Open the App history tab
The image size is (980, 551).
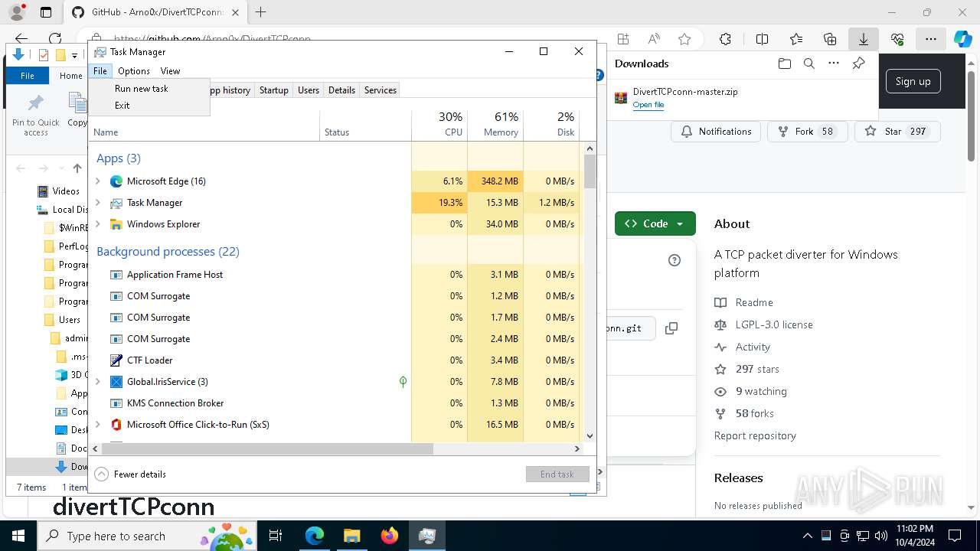230,90
